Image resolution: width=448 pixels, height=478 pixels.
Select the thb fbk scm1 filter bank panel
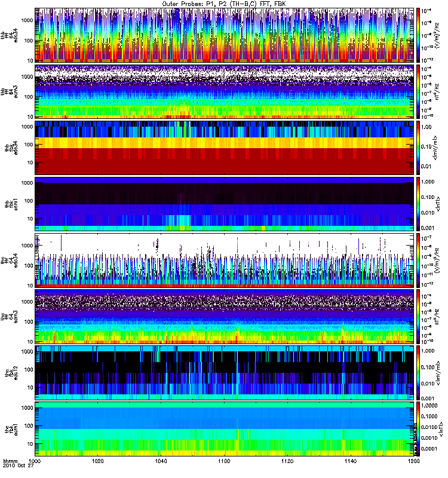pos(225,204)
